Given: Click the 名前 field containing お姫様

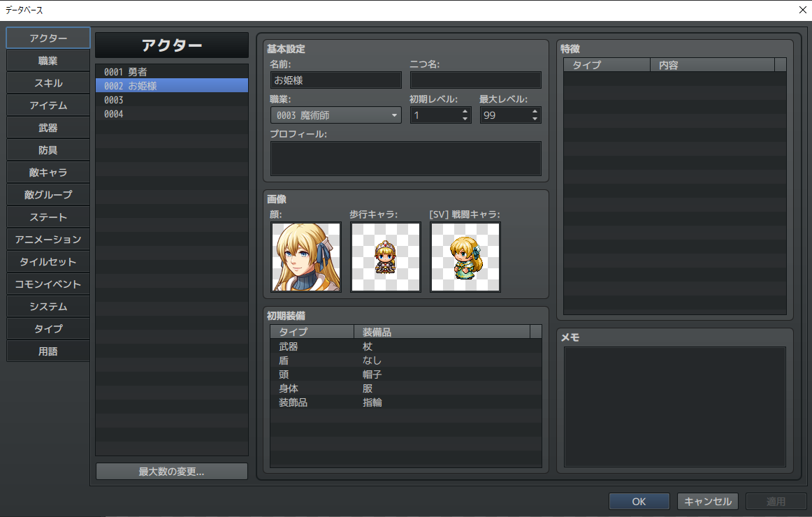Looking at the screenshot, I should coord(335,80).
